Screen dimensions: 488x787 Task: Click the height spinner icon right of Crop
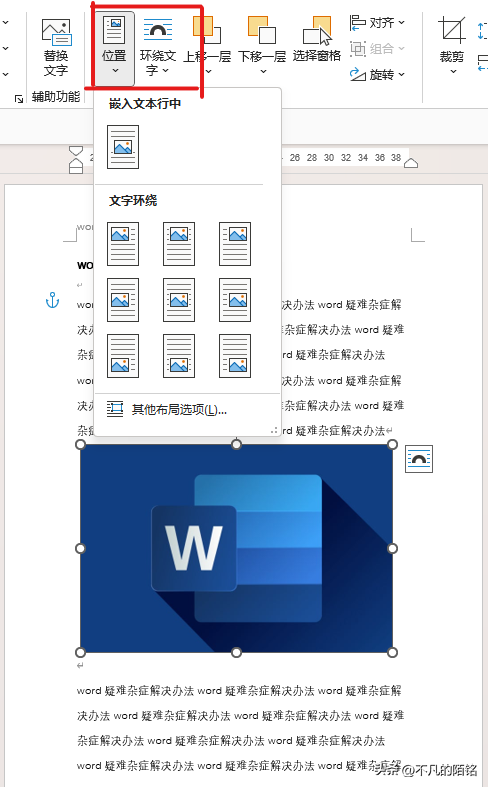[x=482, y=31]
